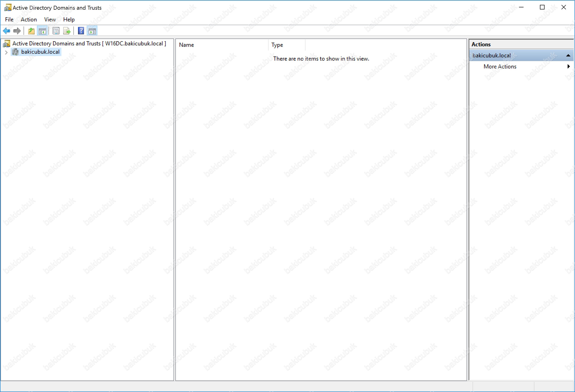This screenshot has width=575, height=392.
Task: Open Properties via toolbar icon
Action: [56, 31]
